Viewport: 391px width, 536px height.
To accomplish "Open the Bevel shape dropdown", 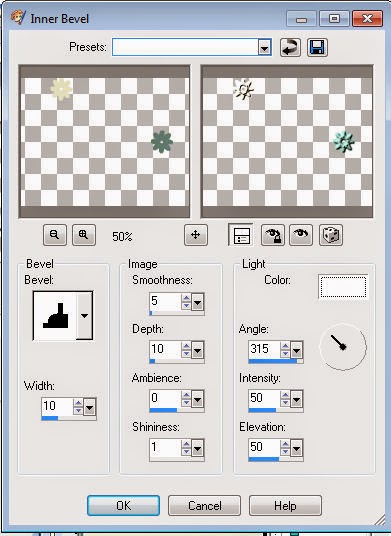I will [84, 316].
